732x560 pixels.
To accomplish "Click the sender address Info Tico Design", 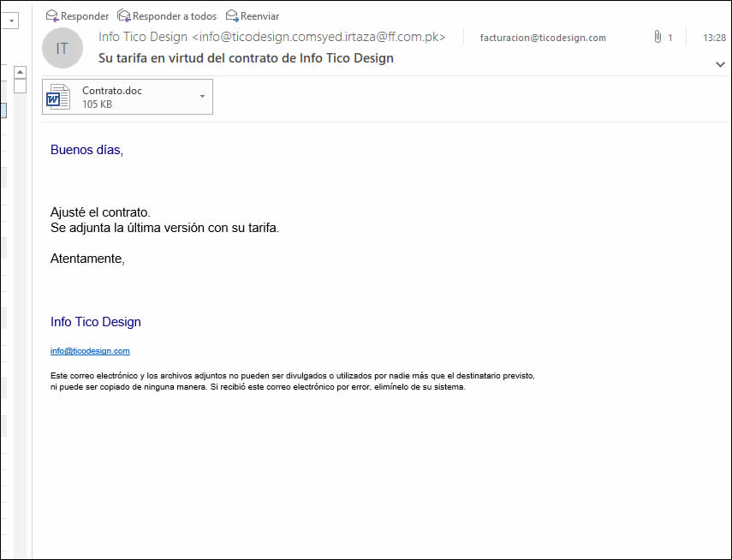I will pyautogui.click(x=271, y=37).
